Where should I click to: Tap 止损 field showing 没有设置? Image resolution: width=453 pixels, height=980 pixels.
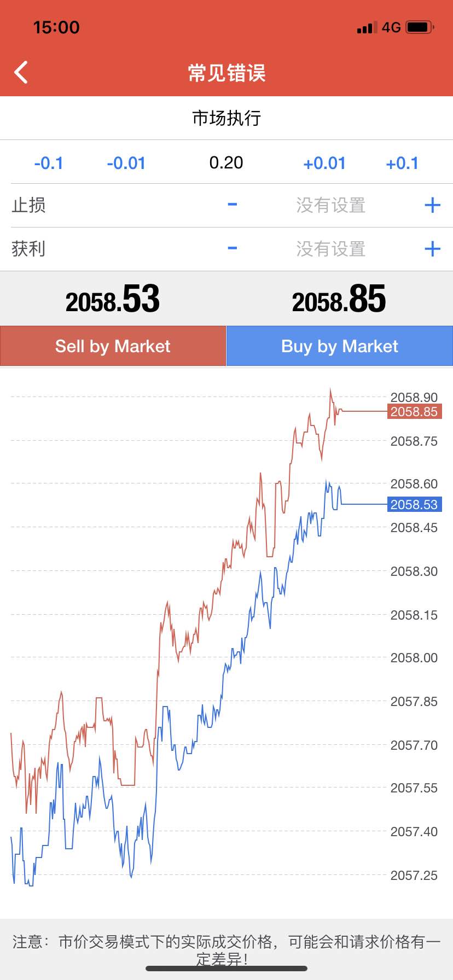(x=330, y=205)
